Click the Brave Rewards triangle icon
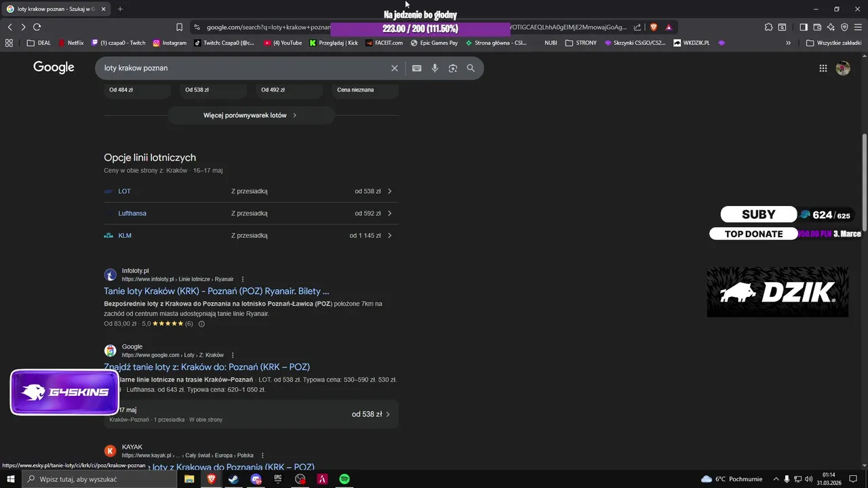The image size is (868, 488). (669, 27)
